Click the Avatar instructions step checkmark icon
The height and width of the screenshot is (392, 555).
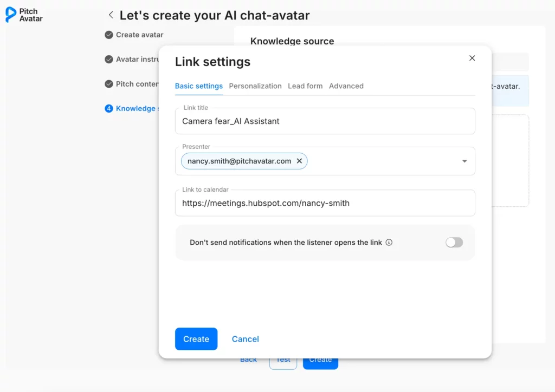[x=109, y=60]
